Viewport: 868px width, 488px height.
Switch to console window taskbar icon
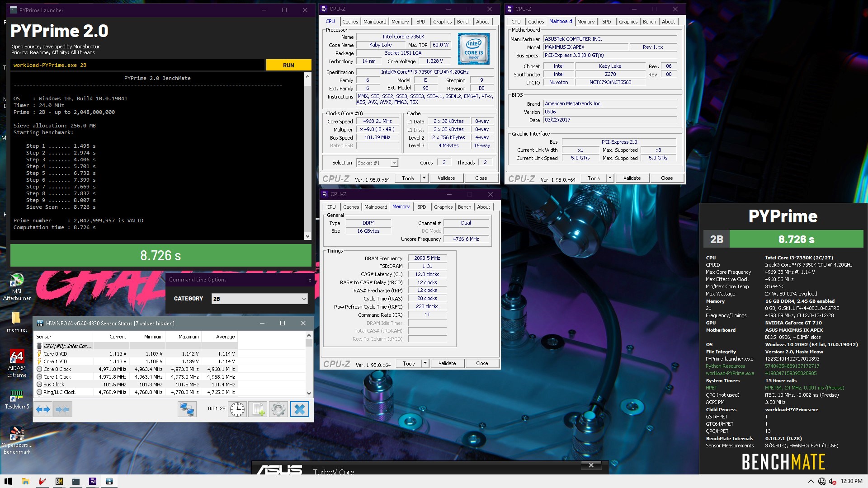(75, 481)
